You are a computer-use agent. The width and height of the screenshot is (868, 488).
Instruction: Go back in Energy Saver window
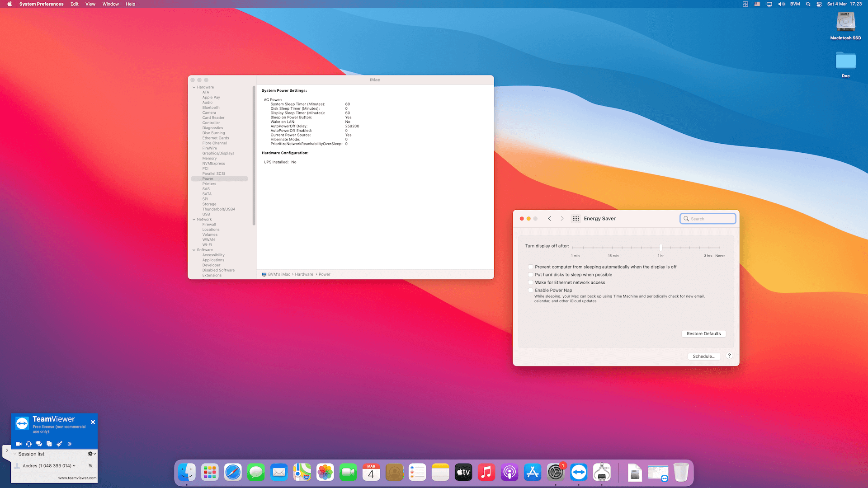(x=550, y=218)
